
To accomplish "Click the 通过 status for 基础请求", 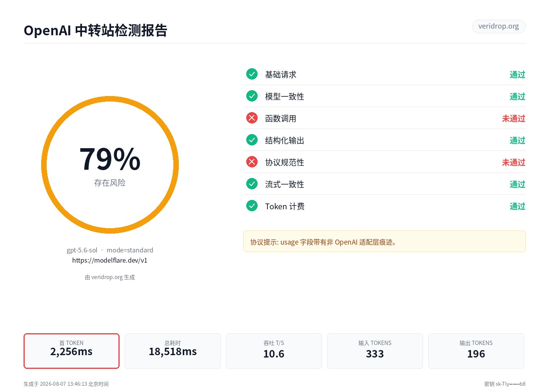I will coord(517,74).
